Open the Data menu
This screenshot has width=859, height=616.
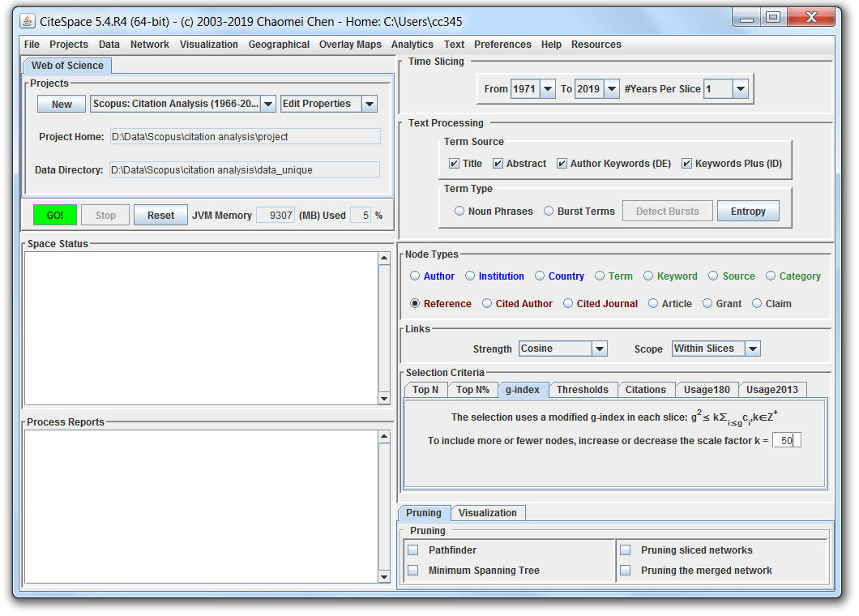point(109,45)
